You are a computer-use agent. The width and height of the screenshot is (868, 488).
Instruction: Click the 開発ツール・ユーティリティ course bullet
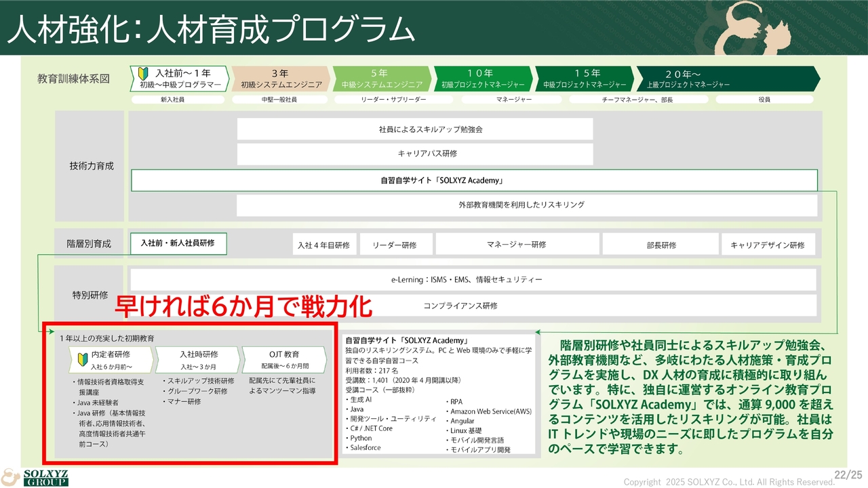tap(391, 419)
